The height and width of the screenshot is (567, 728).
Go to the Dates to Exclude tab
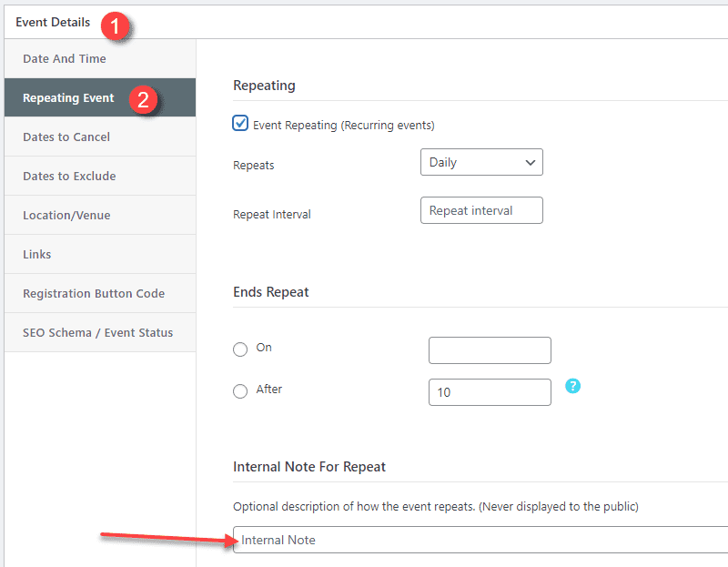pyautogui.click(x=69, y=177)
